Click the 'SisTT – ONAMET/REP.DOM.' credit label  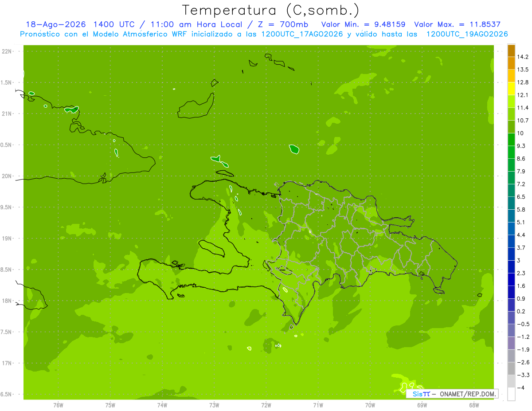(452, 394)
